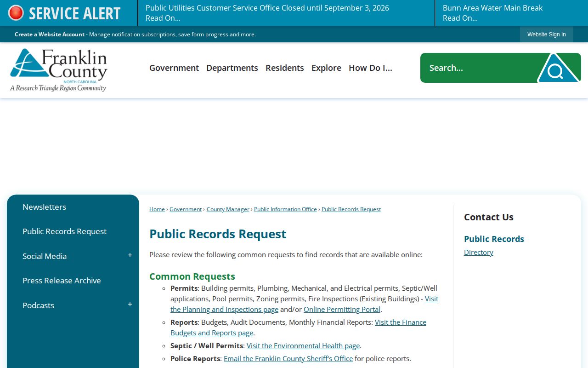Open Public Records Request sidebar item
The width and height of the screenshot is (588, 368).
point(64,231)
